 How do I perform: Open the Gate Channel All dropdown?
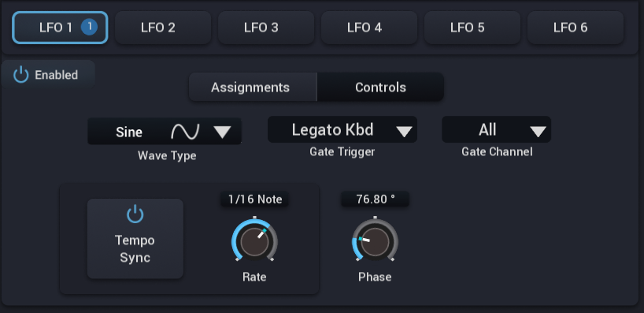496,130
